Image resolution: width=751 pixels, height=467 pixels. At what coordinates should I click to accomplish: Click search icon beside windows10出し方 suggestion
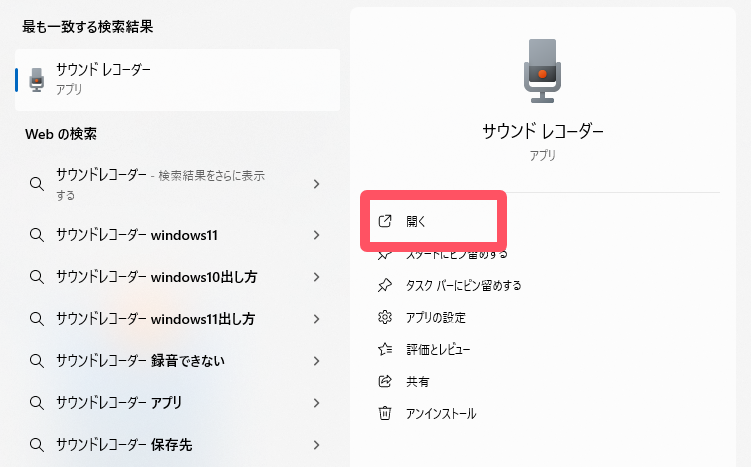37,277
